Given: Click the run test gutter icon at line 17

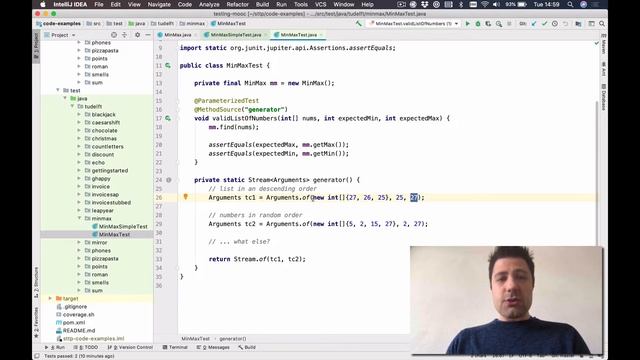Looking at the screenshot, I should tap(168, 118).
